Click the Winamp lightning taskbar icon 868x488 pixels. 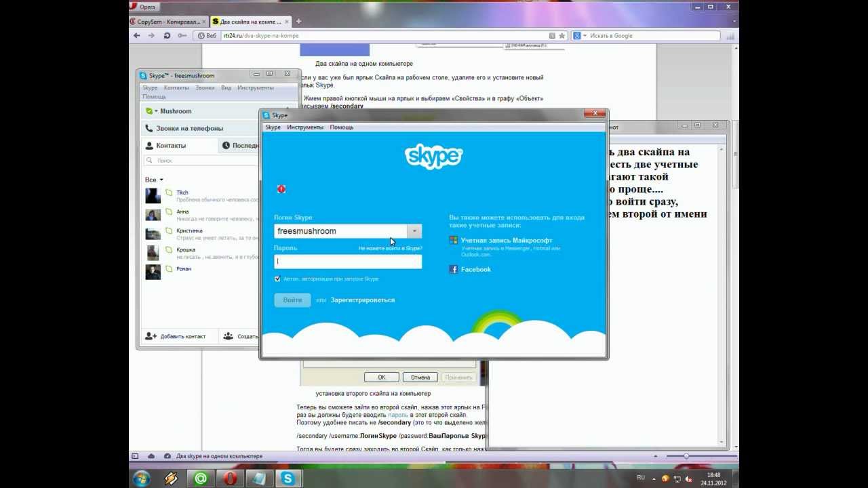tap(171, 479)
